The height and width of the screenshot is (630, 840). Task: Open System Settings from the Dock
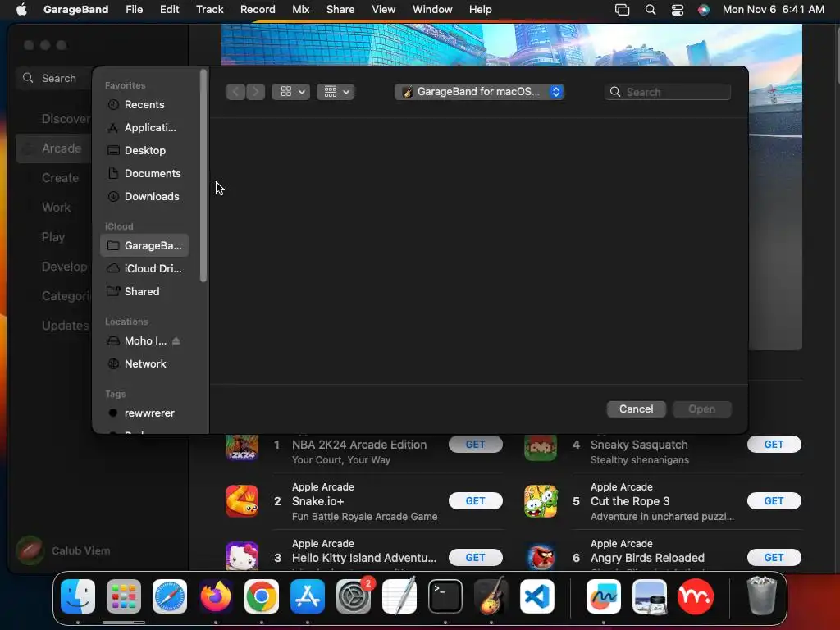click(354, 596)
